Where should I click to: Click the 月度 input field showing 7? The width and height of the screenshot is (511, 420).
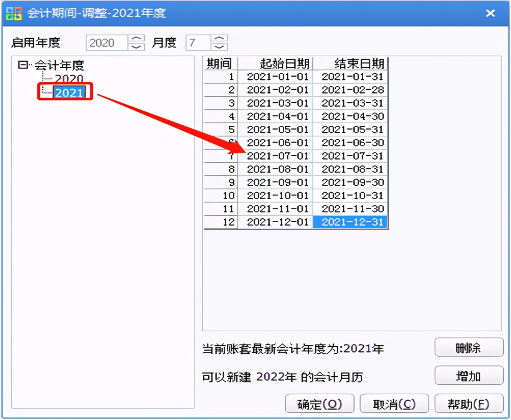(x=198, y=43)
